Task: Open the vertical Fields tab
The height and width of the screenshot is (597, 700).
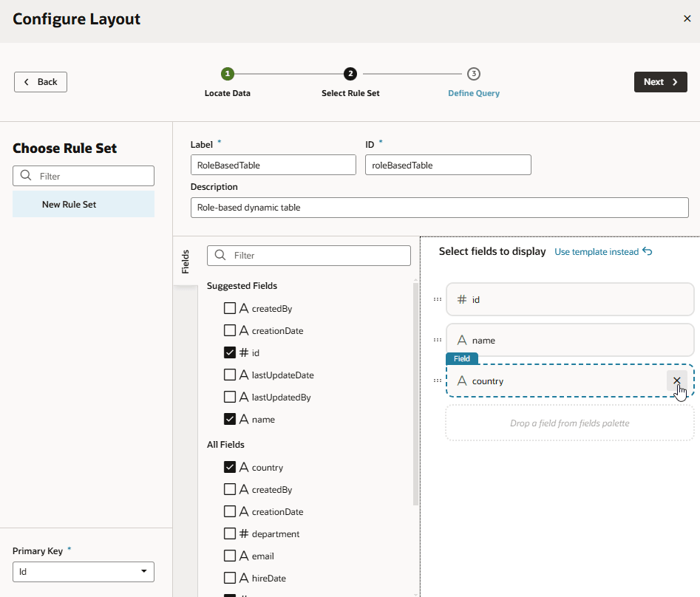Action: point(186,262)
